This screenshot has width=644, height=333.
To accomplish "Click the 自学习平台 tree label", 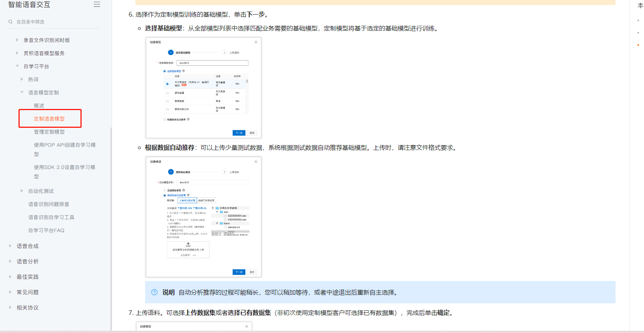I will pyautogui.click(x=36, y=66).
